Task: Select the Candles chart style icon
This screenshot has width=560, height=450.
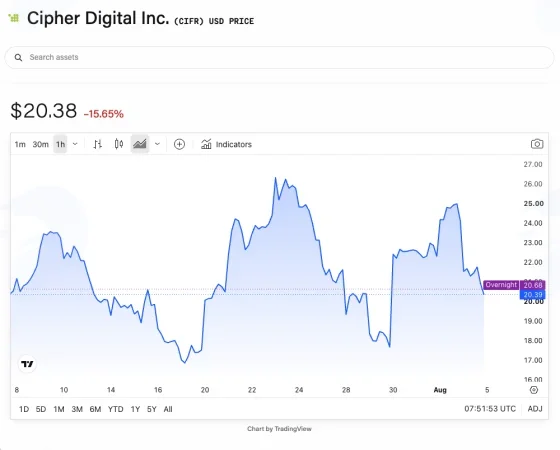Action: (119, 144)
